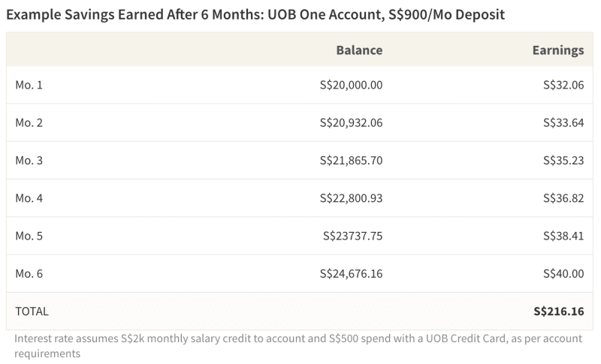Click the Balance column header
Image resolution: width=601 pixels, height=364 pixels.
(359, 50)
